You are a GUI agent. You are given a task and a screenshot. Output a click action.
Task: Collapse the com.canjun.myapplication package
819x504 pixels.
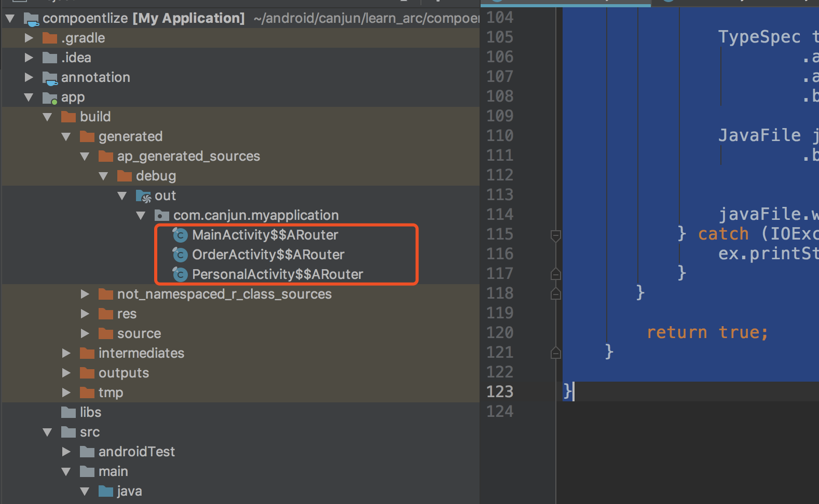(141, 216)
